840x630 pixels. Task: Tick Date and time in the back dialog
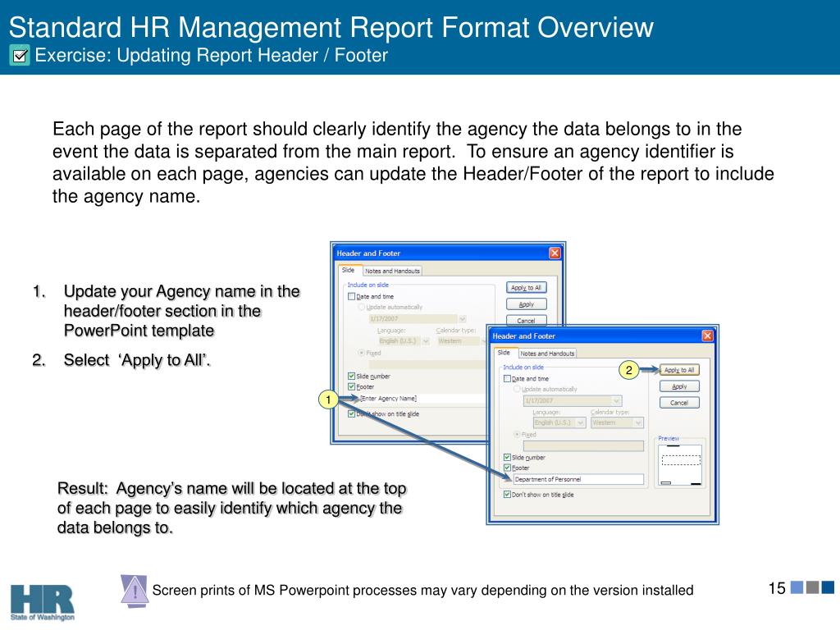click(x=351, y=296)
